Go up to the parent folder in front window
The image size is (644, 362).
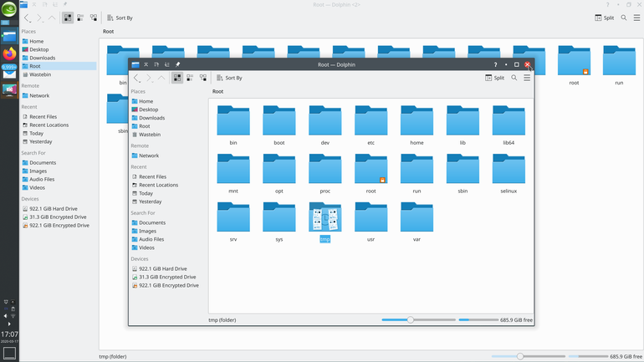[x=161, y=78]
